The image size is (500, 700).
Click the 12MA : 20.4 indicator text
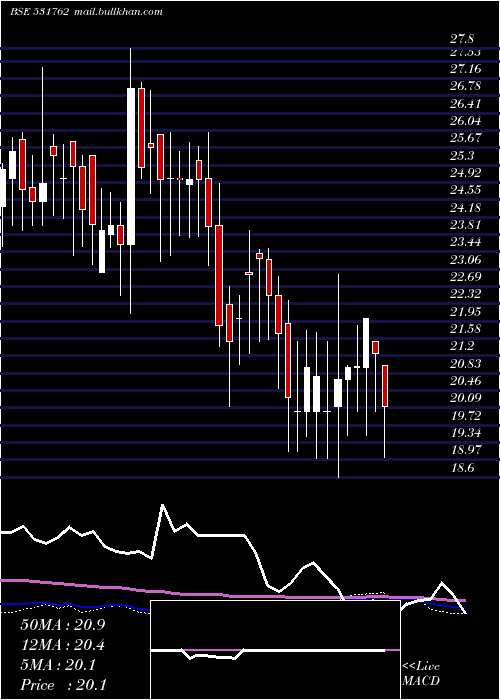coord(63,646)
